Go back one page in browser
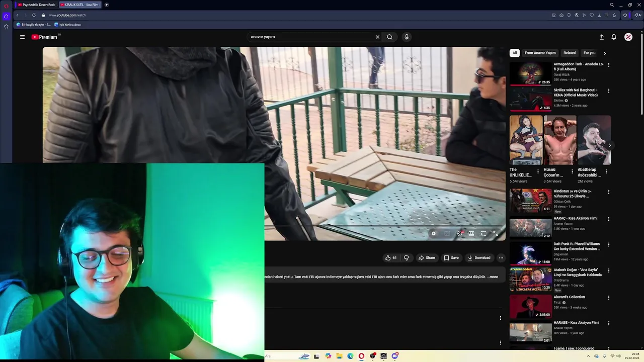This screenshot has height=362, width=644. [x=17, y=15]
